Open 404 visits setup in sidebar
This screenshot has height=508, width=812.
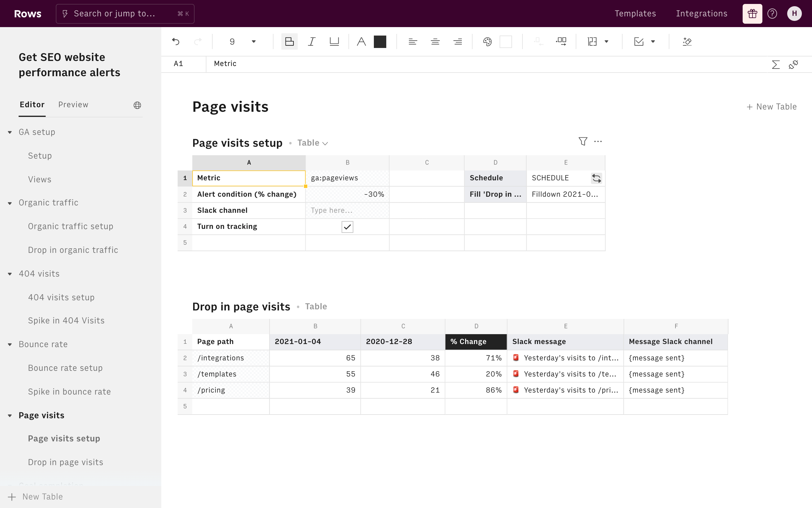click(61, 297)
